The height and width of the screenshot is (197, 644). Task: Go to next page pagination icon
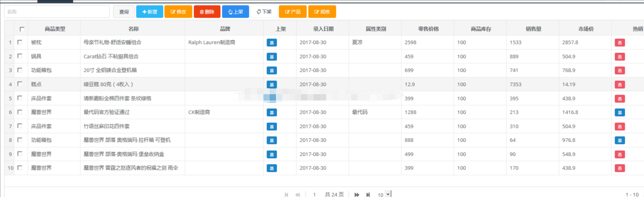click(357, 195)
